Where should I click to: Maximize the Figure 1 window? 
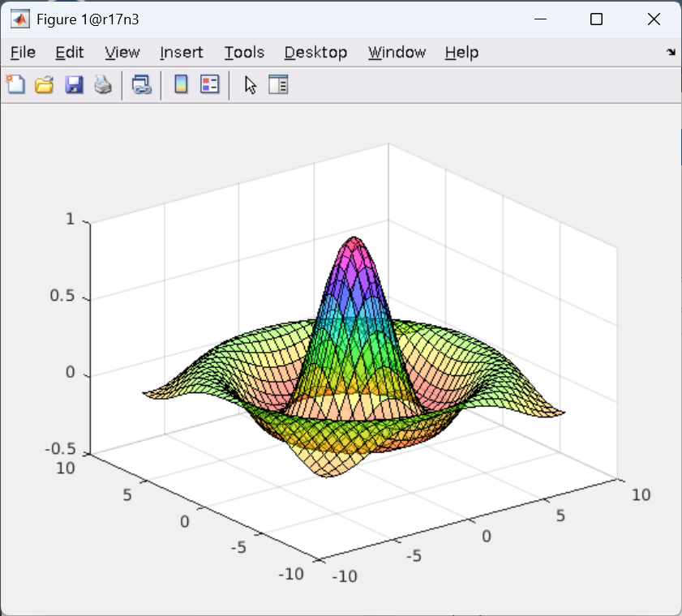596,19
